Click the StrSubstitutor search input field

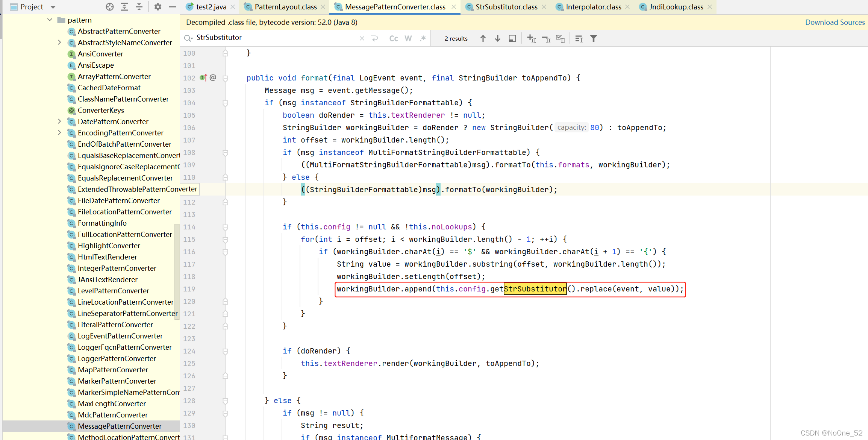tap(274, 38)
